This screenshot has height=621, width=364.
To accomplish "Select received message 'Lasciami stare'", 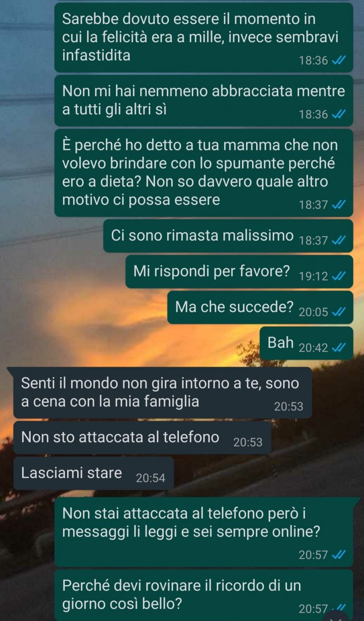I will [94, 473].
